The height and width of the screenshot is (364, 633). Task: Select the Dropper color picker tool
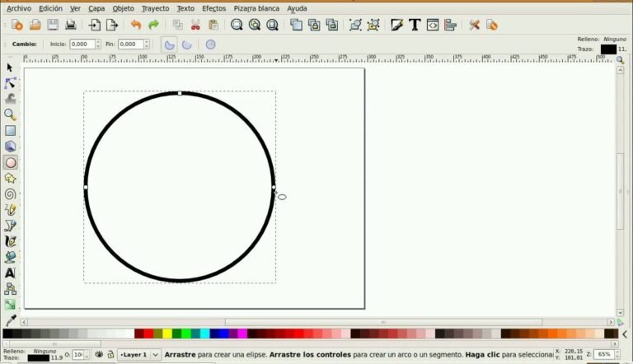(10, 320)
